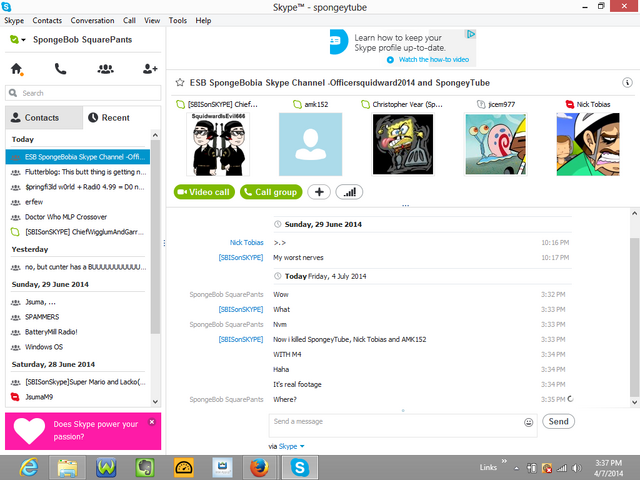640x480 pixels.
Task: Click the speaker volume tray icon
Action: pos(576,468)
